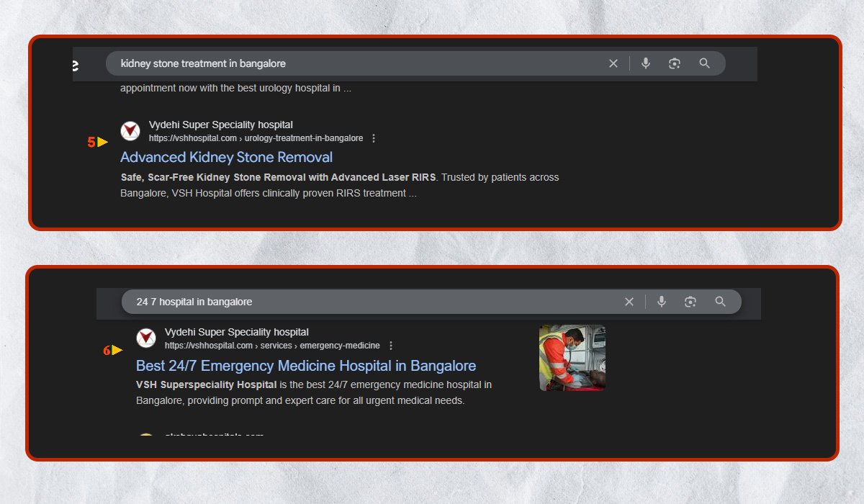This screenshot has width=864, height=504.
Task: Open image search in 24 7 hospital bar
Action: [x=690, y=302]
